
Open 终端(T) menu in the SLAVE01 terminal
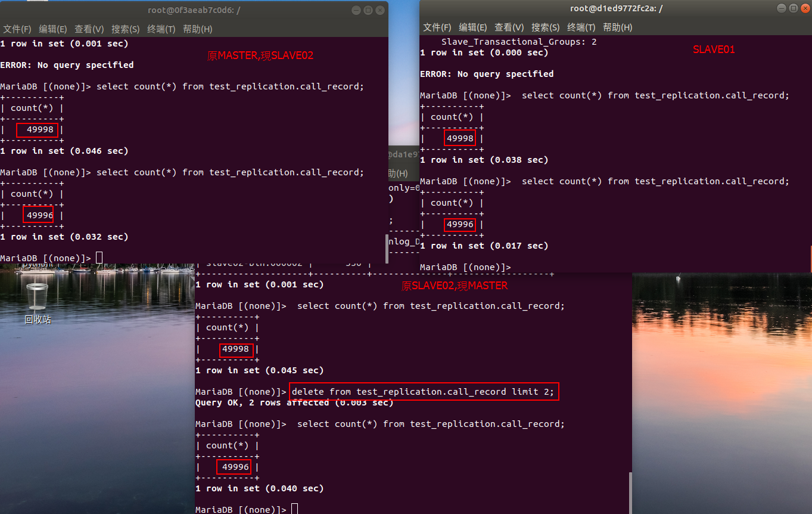click(x=581, y=27)
